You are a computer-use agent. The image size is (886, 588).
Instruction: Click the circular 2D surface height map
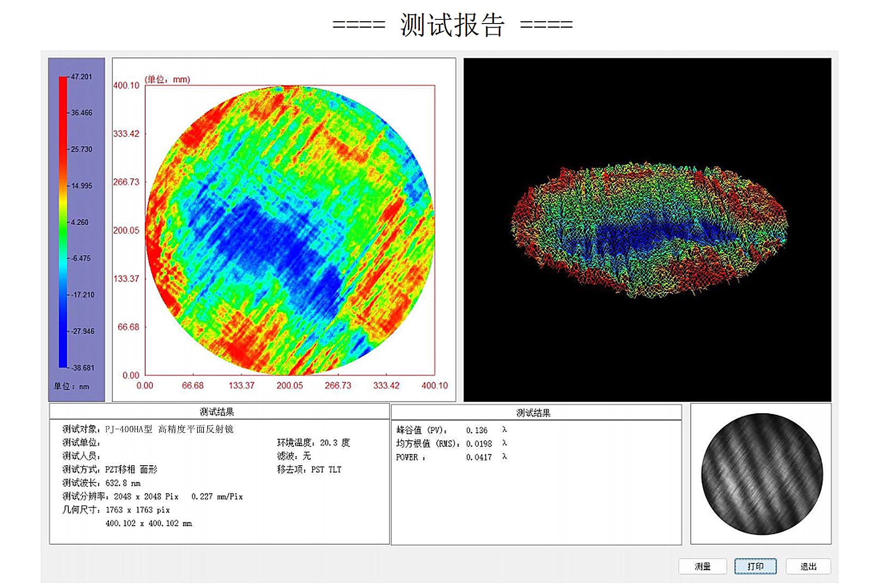point(290,230)
